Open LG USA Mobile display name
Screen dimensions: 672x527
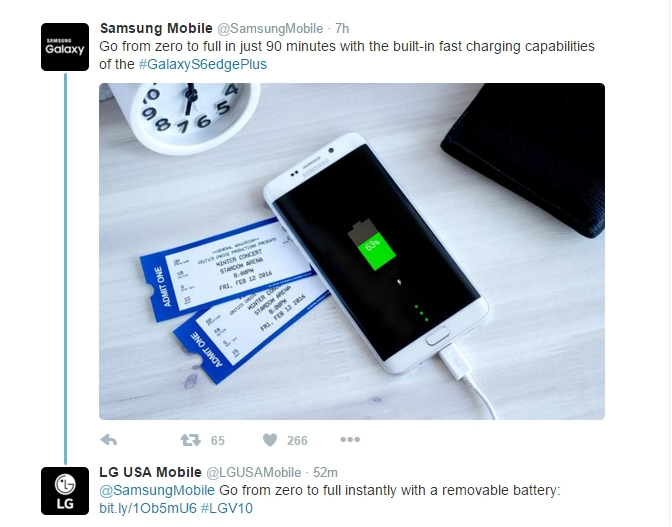click(x=150, y=472)
